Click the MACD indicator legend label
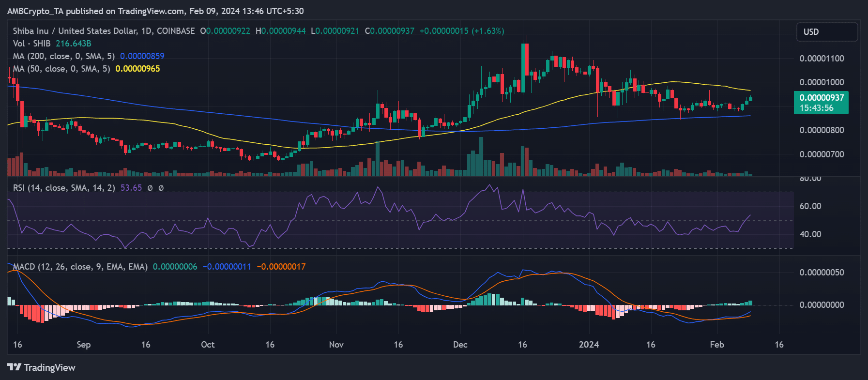The height and width of the screenshot is (380, 868). (x=80, y=267)
